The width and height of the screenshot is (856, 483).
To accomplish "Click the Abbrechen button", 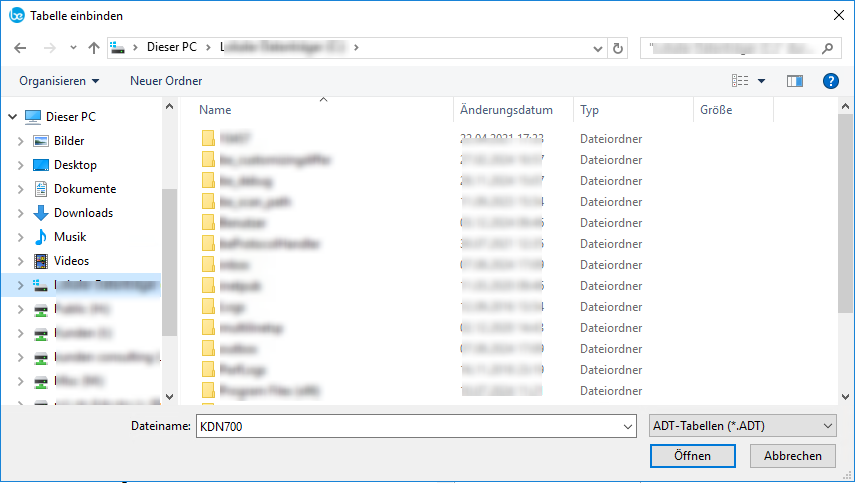I will [792, 456].
